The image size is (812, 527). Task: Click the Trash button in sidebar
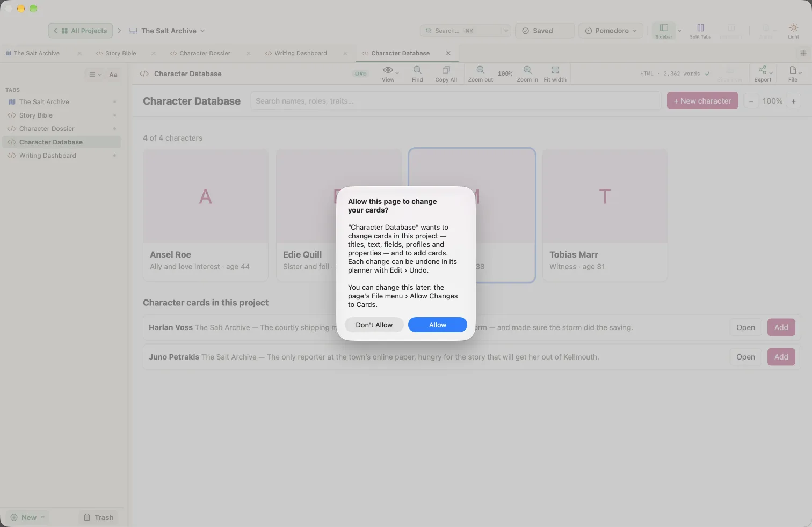(x=99, y=517)
